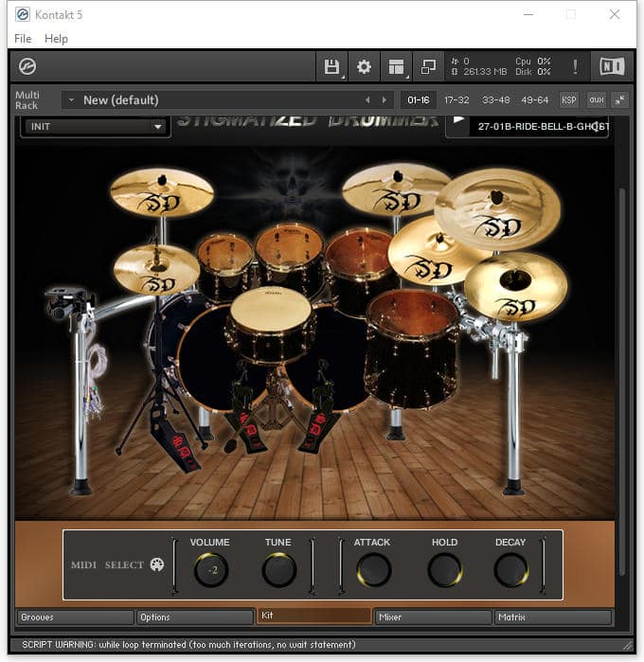Click the hi-hat foot pedal
This screenshot has width=644, height=662.
point(175,441)
